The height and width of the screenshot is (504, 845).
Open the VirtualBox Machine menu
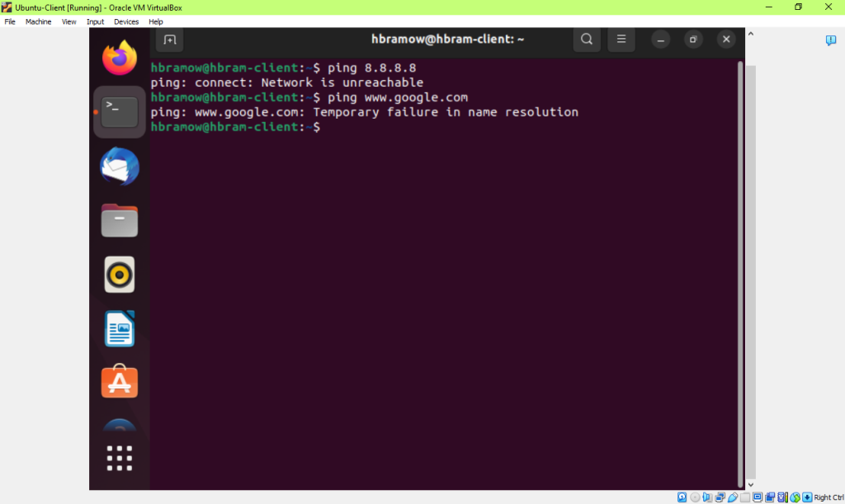point(38,21)
